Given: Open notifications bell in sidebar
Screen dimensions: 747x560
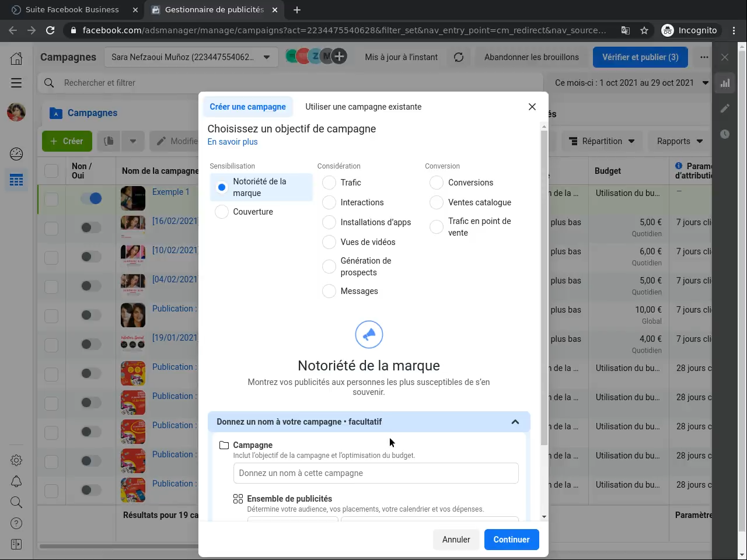Looking at the screenshot, I should pos(16,481).
